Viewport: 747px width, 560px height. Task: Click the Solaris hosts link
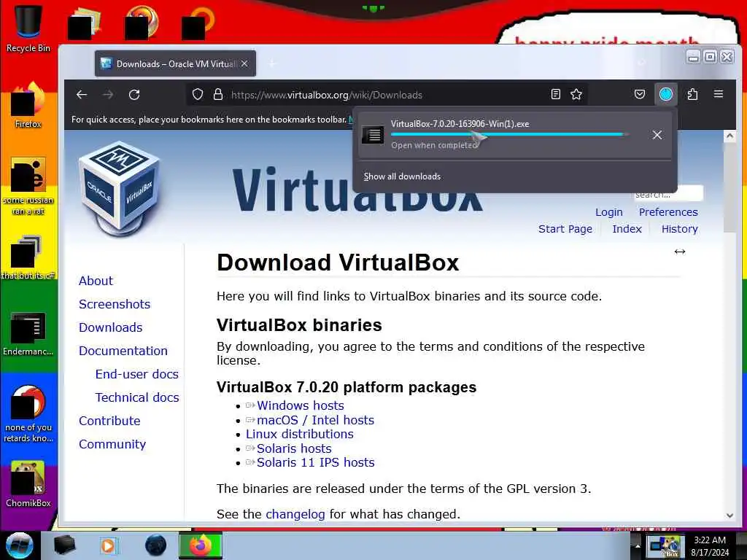click(294, 448)
